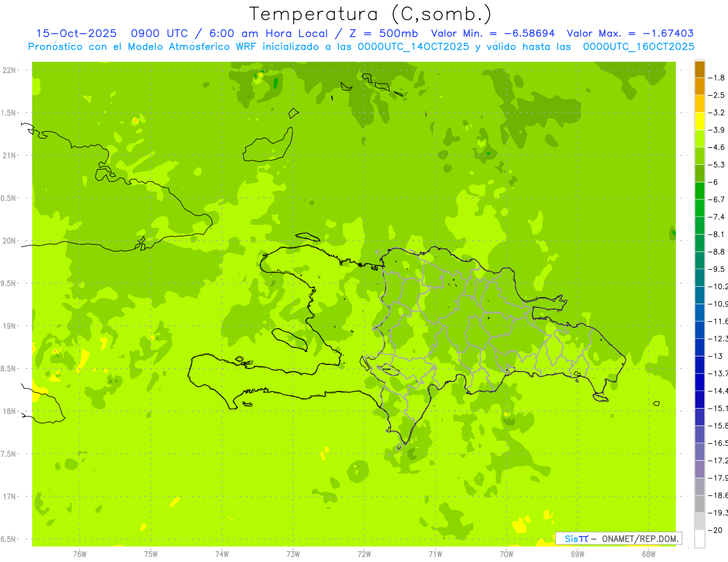The height and width of the screenshot is (562, 728).
Task: Click the Temperatura (C,somb.) chart title
Action: (371, 13)
